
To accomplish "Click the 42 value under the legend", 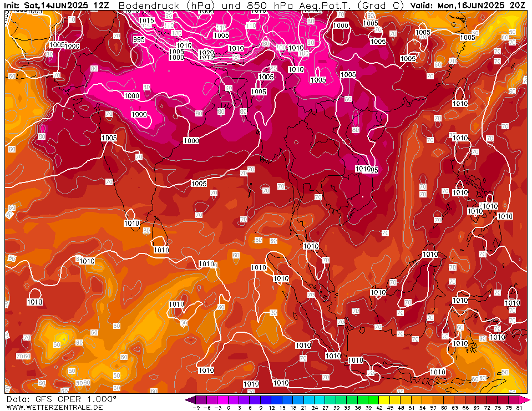I will 379,408.
